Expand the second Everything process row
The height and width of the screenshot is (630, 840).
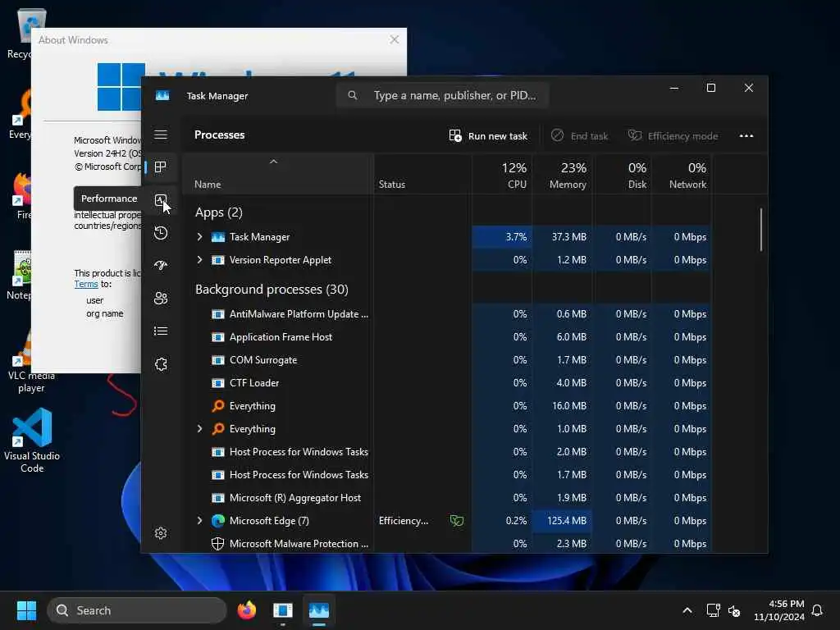[x=200, y=428]
